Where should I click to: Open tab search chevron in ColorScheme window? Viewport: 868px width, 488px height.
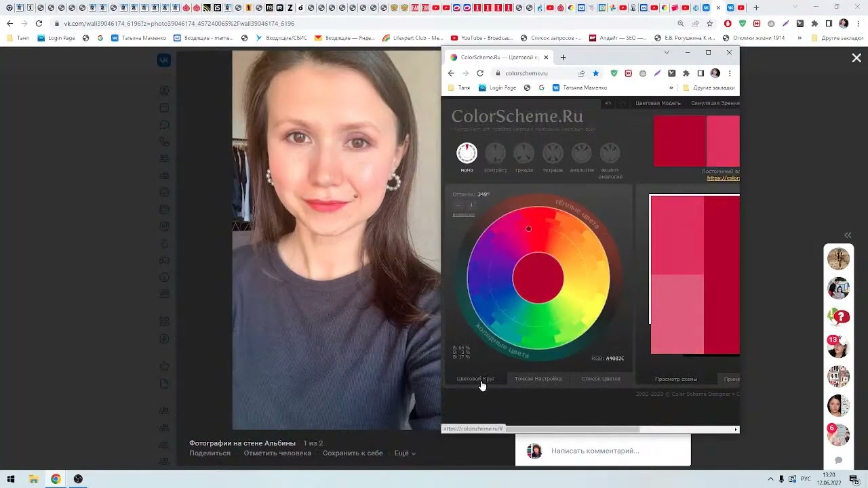pos(667,53)
